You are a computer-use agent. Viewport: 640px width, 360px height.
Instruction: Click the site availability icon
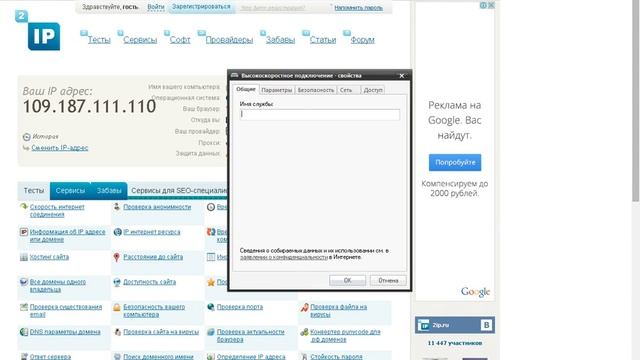point(117,282)
